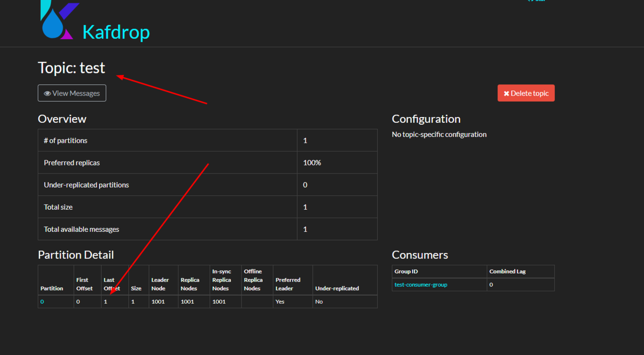This screenshot has width=644, height=355.
Task: Click the Partition Detail heading
Action: [76, 255]
